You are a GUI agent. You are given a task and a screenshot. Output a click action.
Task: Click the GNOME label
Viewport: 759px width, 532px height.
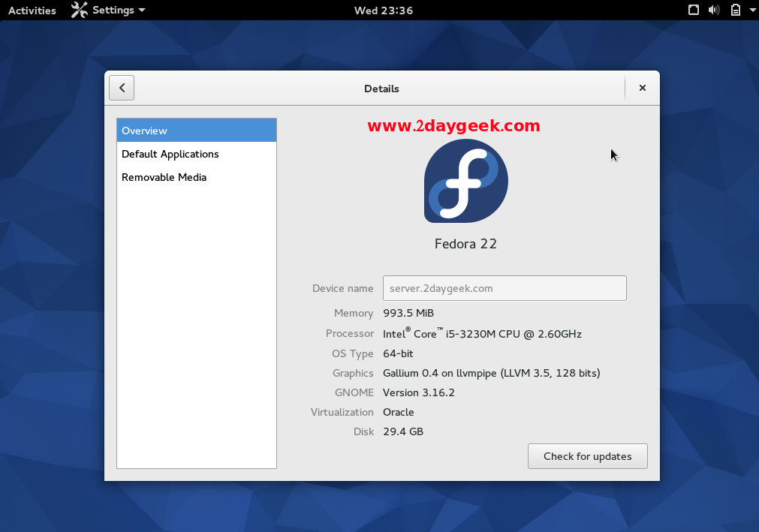click(x=354, y=392)
